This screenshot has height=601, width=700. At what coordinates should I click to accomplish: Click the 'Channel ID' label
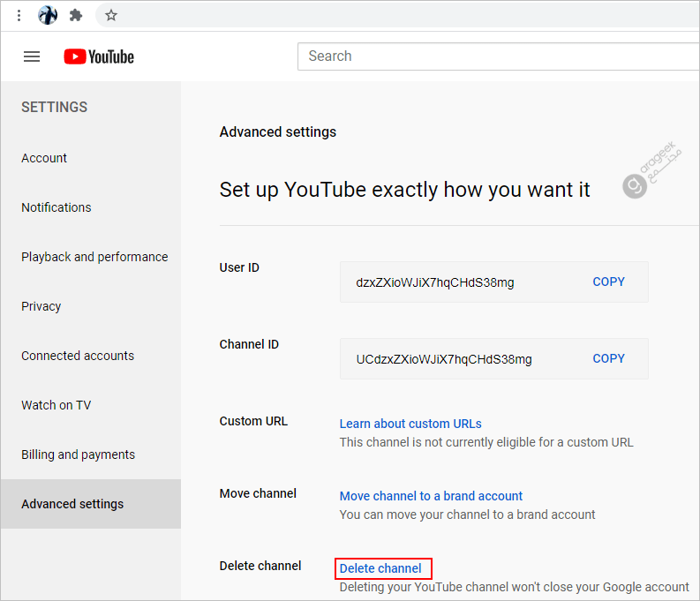click(249, 344)
